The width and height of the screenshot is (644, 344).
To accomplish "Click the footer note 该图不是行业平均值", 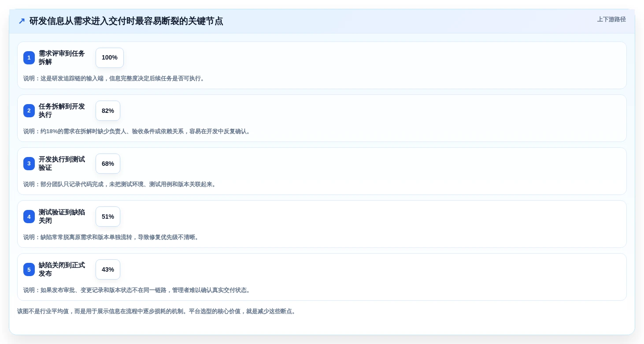I will point(157,311).
